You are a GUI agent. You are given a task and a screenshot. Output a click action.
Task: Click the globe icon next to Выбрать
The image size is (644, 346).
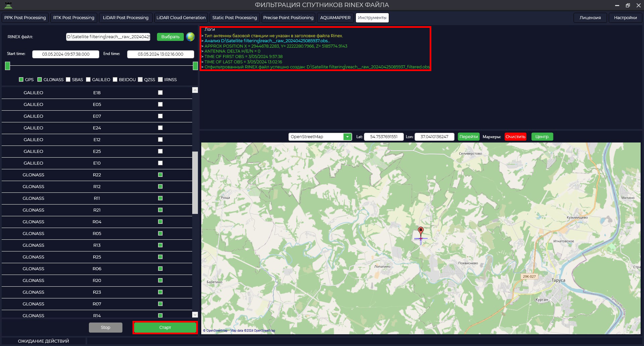[x=190, y=37]
